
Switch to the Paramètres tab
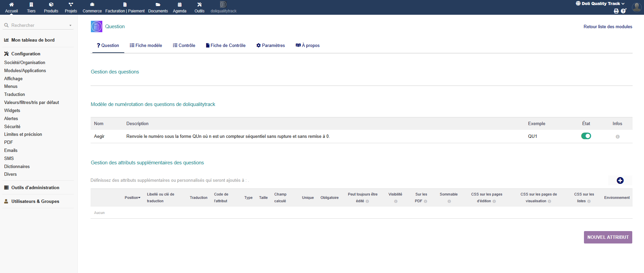pyautogui.click(x=270, y=46)
